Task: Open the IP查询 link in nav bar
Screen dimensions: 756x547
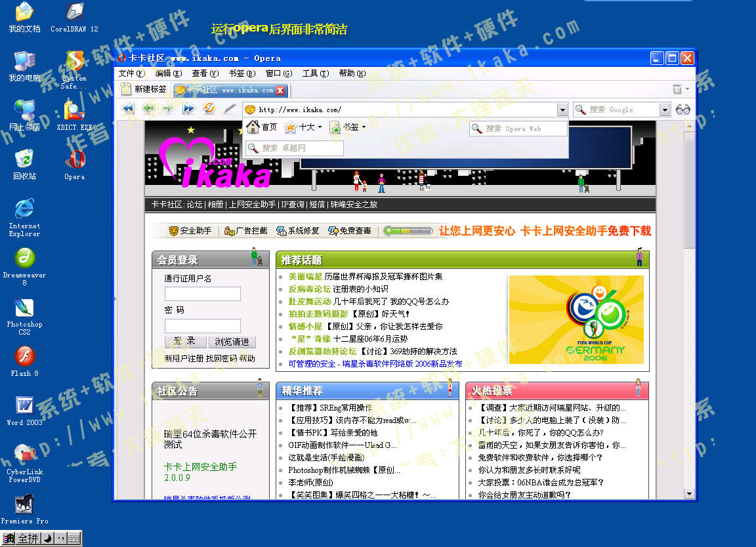Action: pyautogui.click(x=293, y=205)
